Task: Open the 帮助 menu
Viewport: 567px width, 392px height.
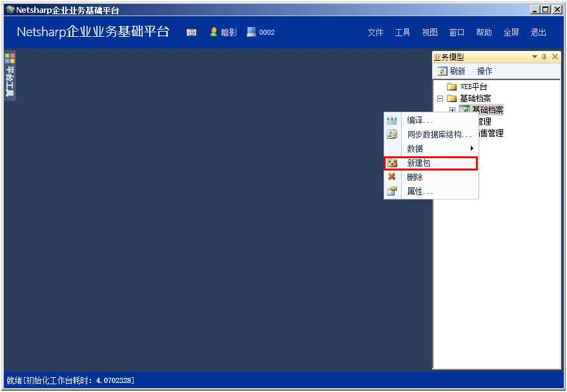Action: click(484, 32)
